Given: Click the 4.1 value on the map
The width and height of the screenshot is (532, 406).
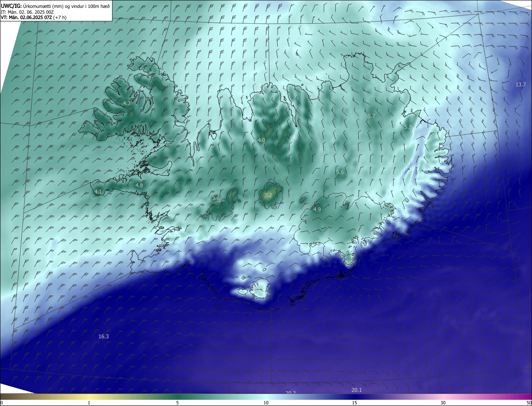Looking at the screenshot, I should pyautogui.click(x=98, y=192).
